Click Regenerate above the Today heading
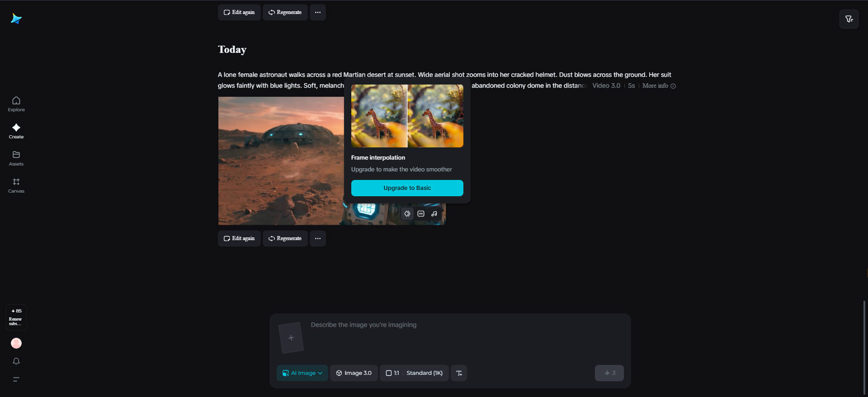This screenshot has width=868, height=397. click(285, 12)
